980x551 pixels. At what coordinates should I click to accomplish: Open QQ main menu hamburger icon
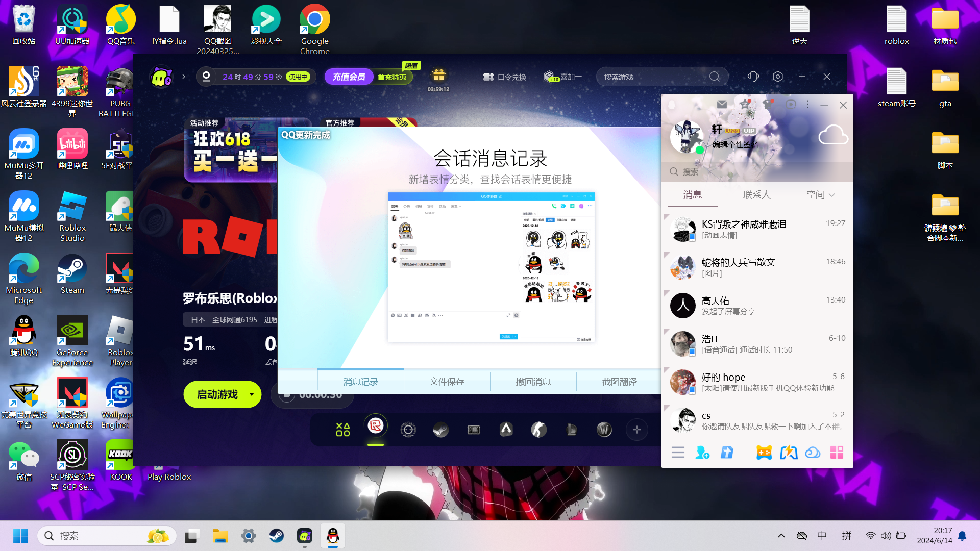click(678, 453)
